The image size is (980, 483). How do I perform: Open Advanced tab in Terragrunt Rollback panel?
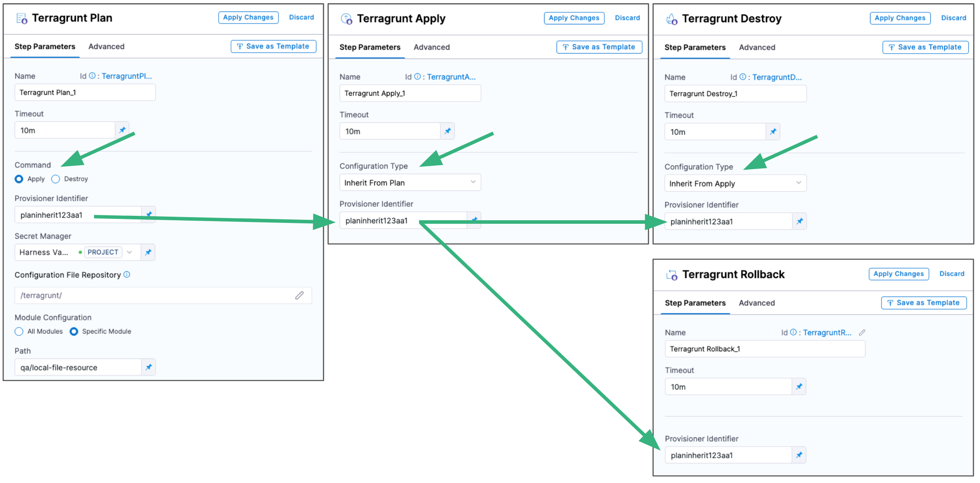tap(757, 303)
